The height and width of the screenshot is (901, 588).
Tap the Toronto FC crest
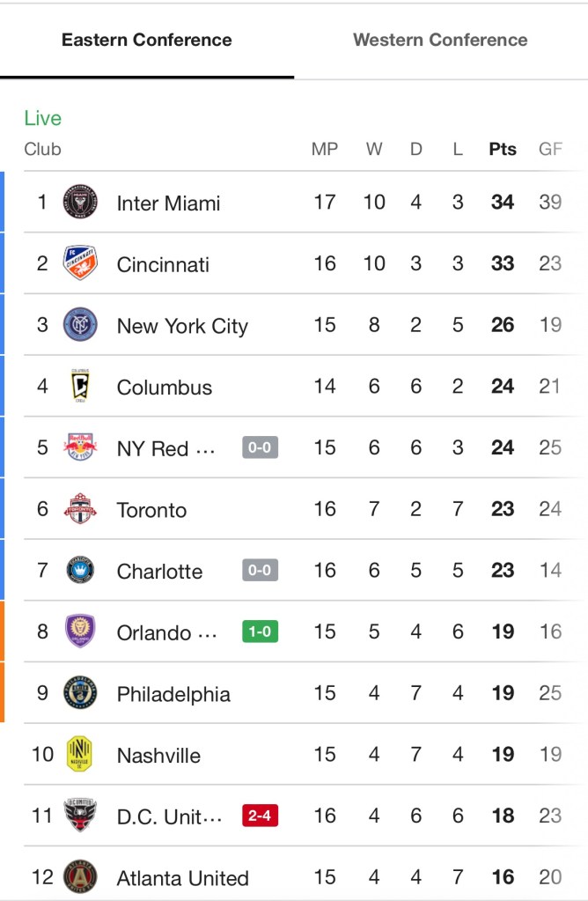click(80, 509)
